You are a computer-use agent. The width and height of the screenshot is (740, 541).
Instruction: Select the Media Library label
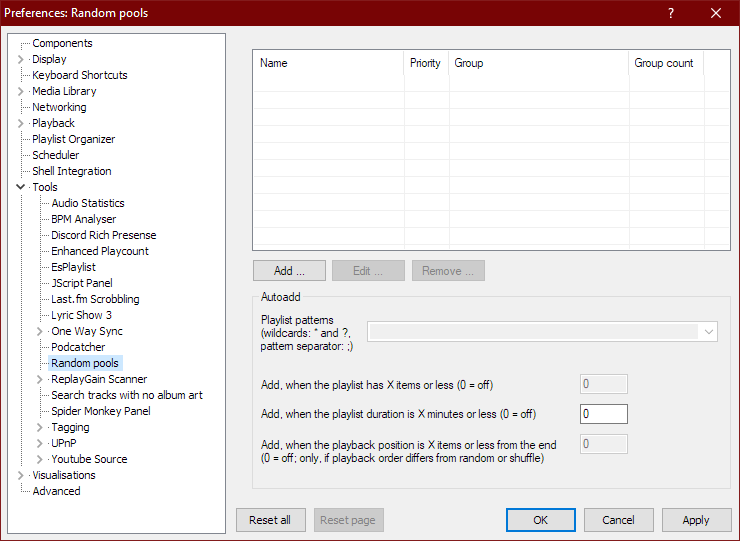[64, 92]
